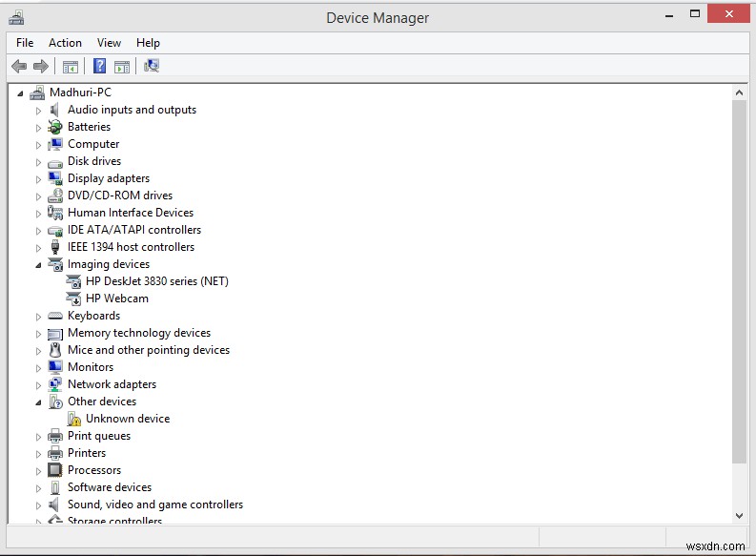
Task: Click the Device Manager title bar icon
Action: pos(16,18)
